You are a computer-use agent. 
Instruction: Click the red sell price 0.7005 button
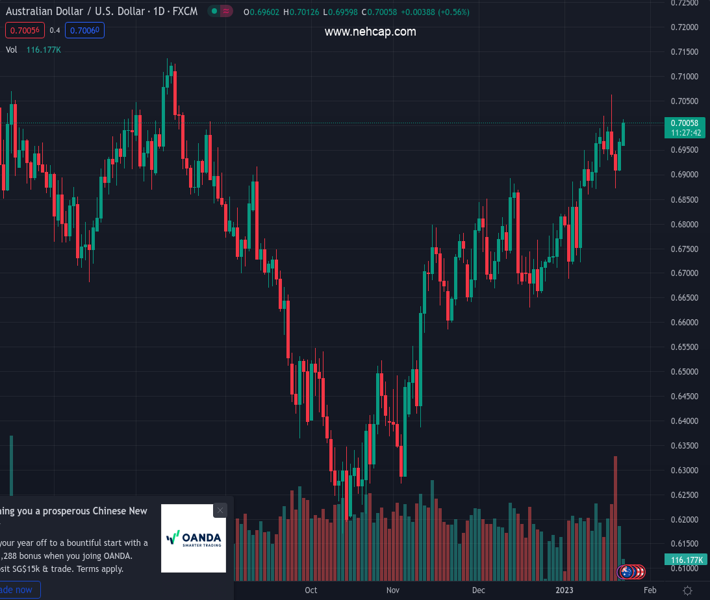(x=23, y=30)
